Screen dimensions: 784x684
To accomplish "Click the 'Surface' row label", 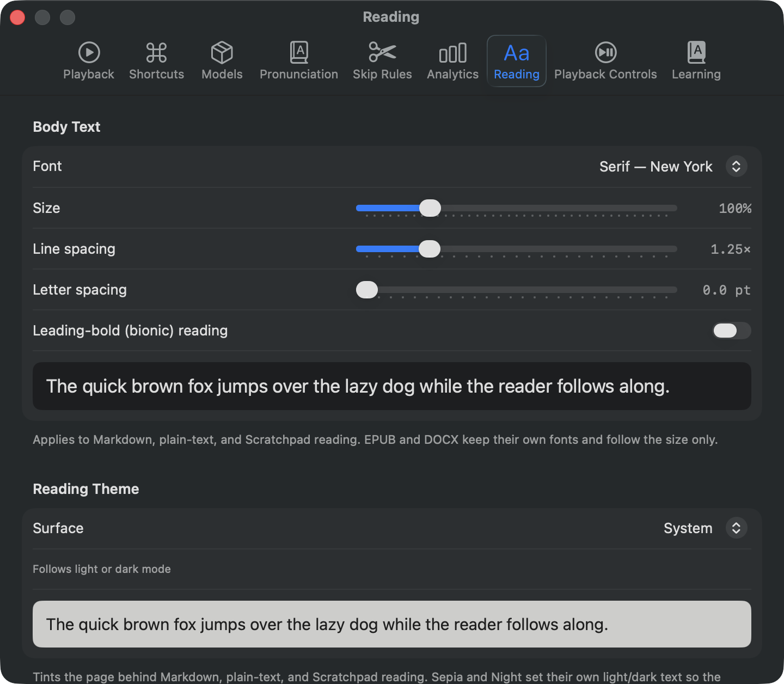I will 58,528.
